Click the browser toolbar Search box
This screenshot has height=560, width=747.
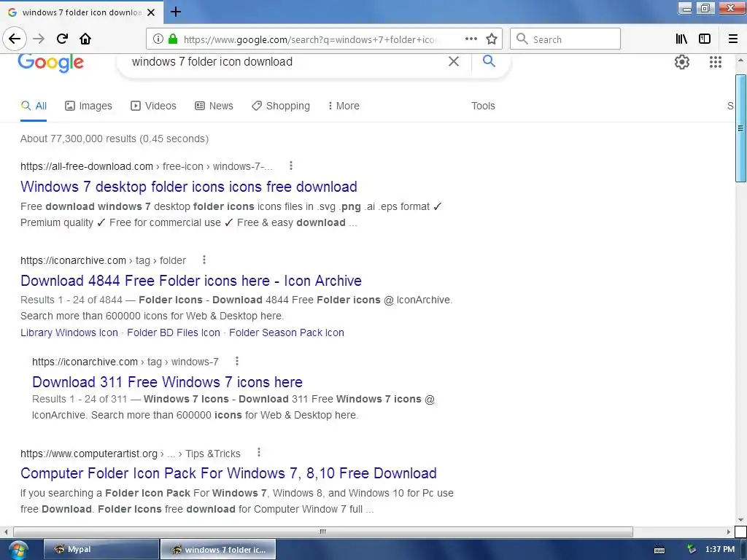pos(565,39)
